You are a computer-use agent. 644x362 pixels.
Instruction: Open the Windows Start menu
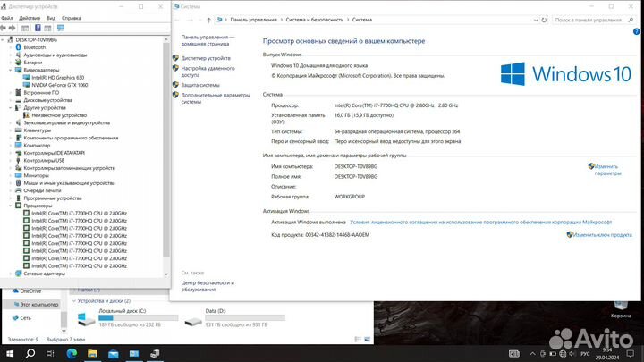tap(10, 353)
